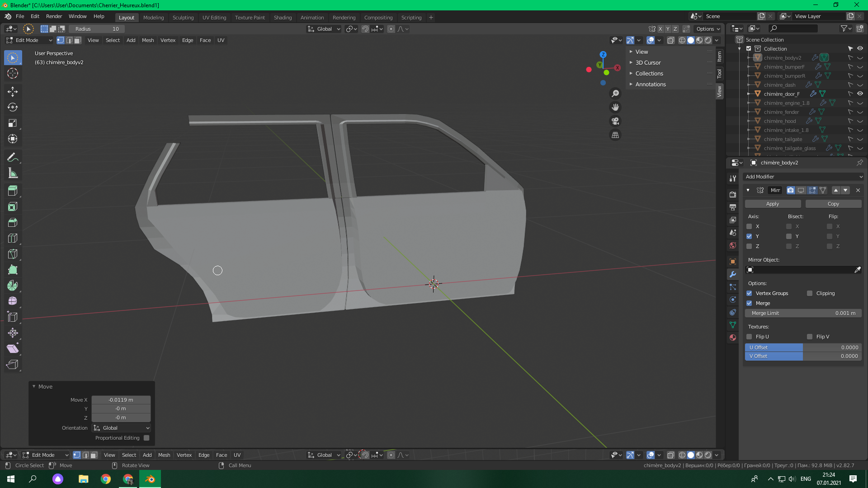
Task: Select the Bevel tool
Action: [13, 222]
